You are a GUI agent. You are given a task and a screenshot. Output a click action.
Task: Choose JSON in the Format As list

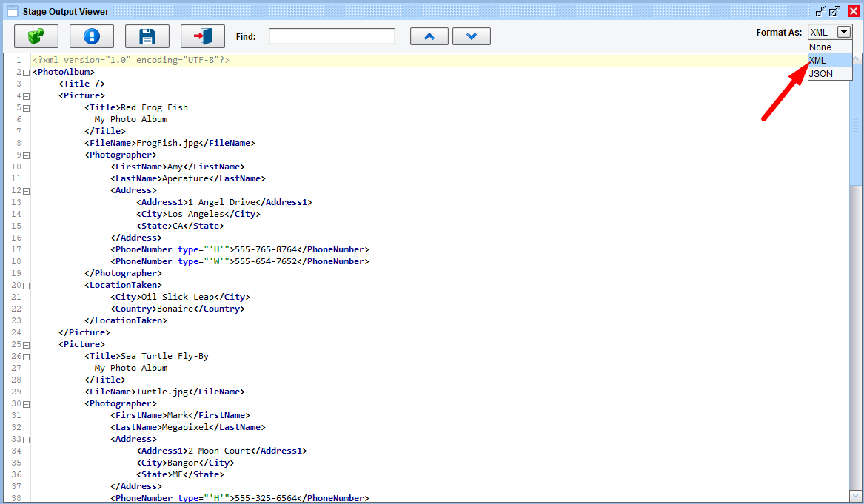click(x=830, y=74)
